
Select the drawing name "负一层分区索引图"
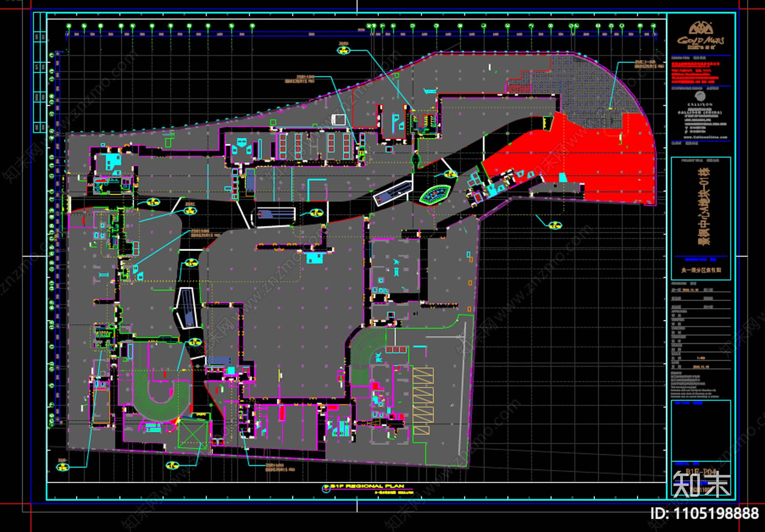[701, 271]
